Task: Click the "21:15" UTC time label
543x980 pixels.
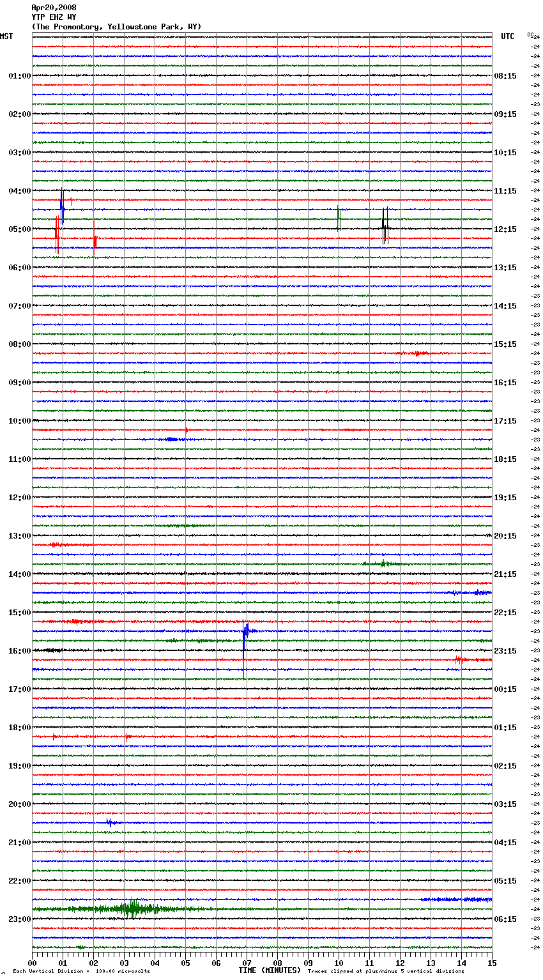Action: point(505,574)
